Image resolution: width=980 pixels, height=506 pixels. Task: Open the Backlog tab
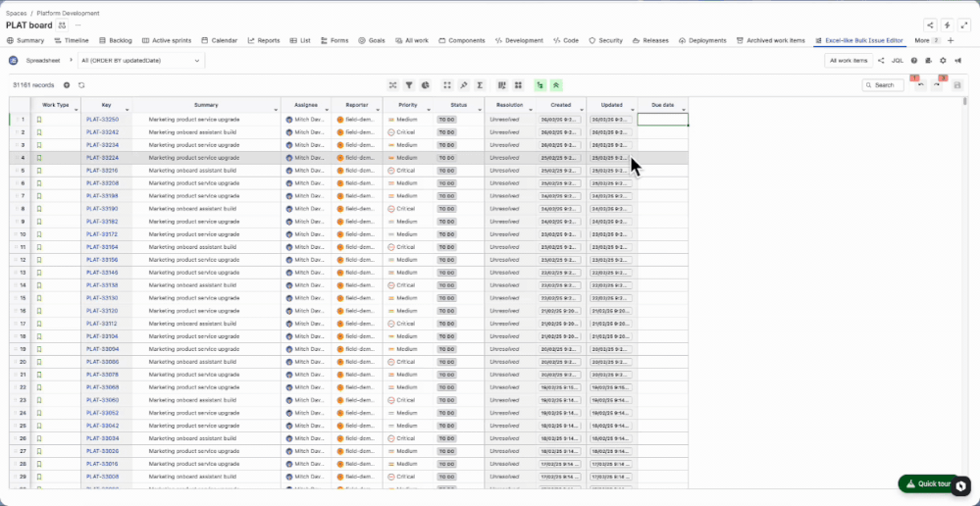pyautogui.click(x=116, y=40)
